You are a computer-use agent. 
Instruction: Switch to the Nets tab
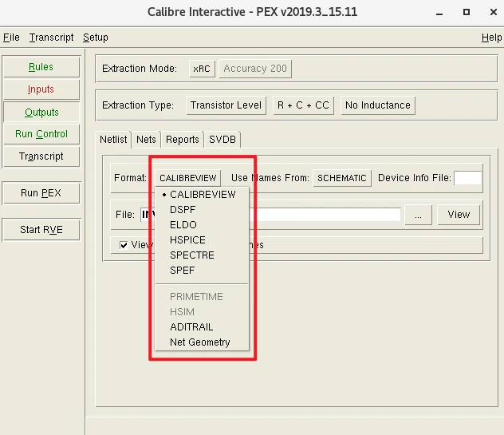pos(146,140)
